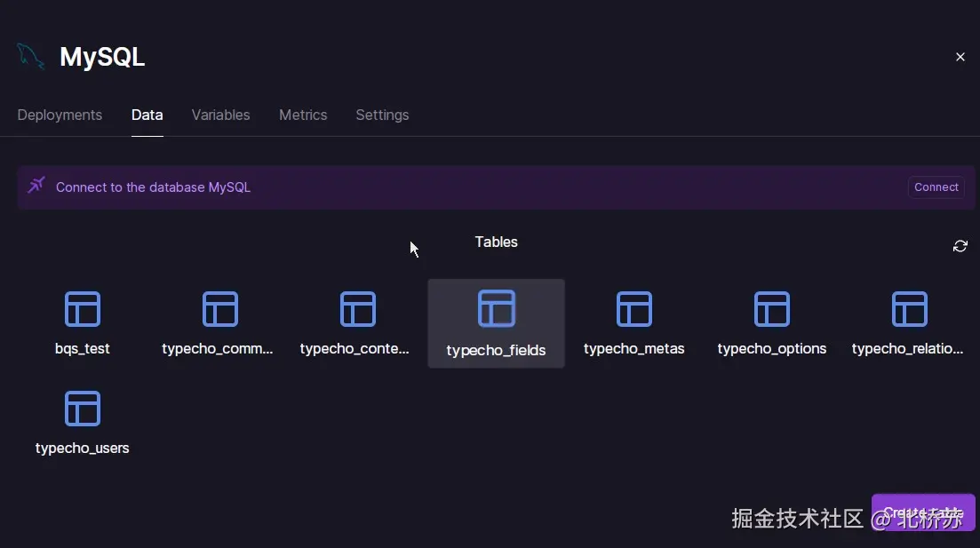
Task: Open the Settings tab
Action: [x=383, y=115]
